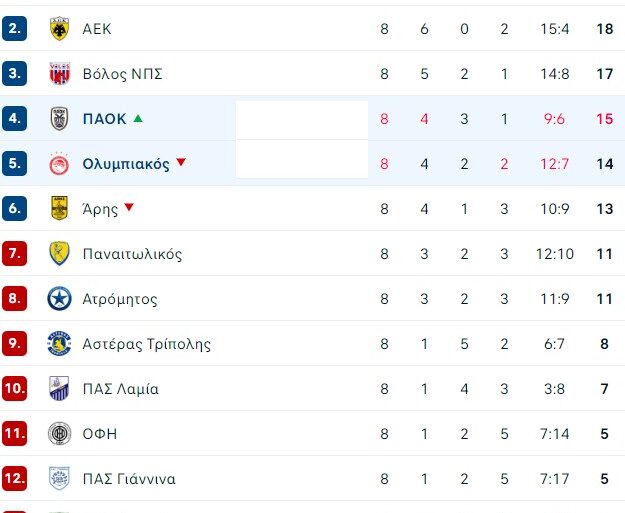
Task: Click the red rank 12 position badge
Action: 14,479
